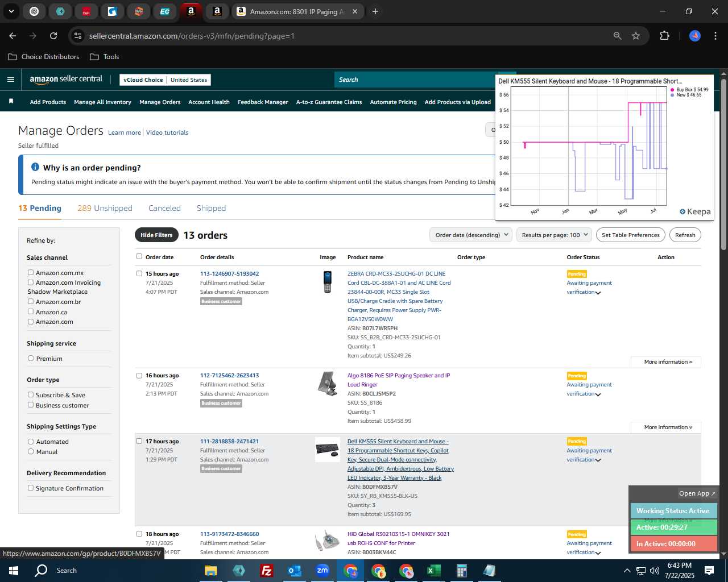
Task: Click the Dell KM555 keyboard product thumbnail
Action: click(328, 450)
